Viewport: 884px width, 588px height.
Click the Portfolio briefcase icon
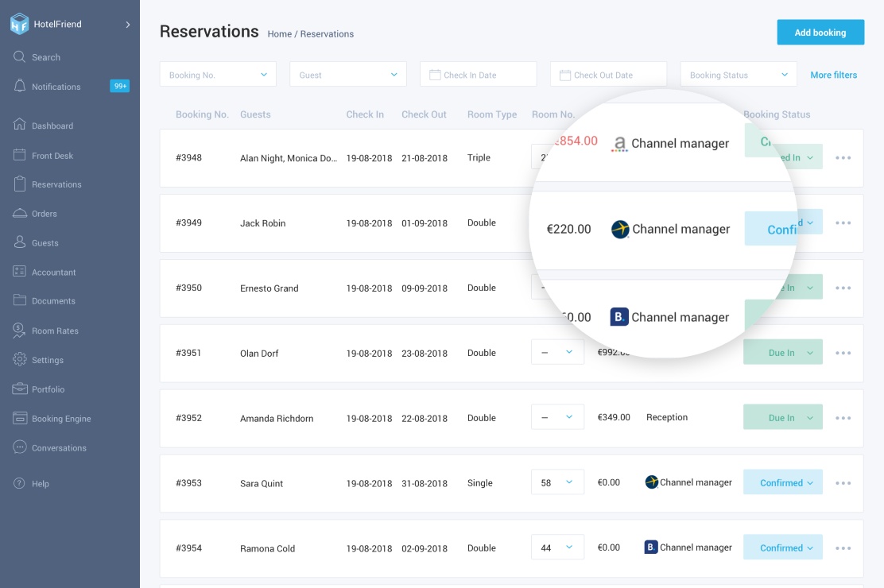(x=19, y=389)
